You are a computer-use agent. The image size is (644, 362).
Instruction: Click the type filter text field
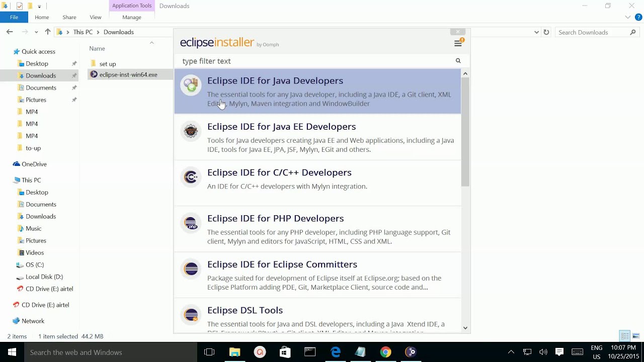tap(317, 61)
